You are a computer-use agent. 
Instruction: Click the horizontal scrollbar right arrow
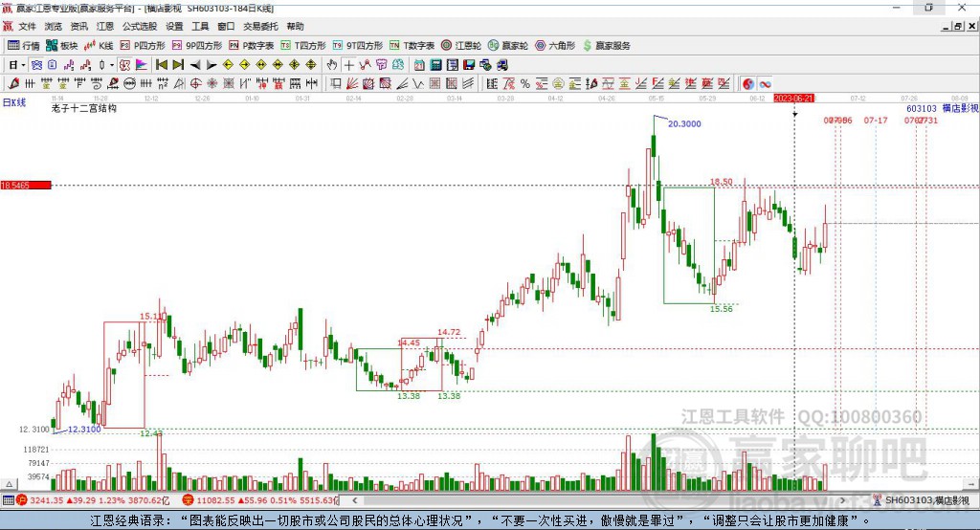(842, 500)
